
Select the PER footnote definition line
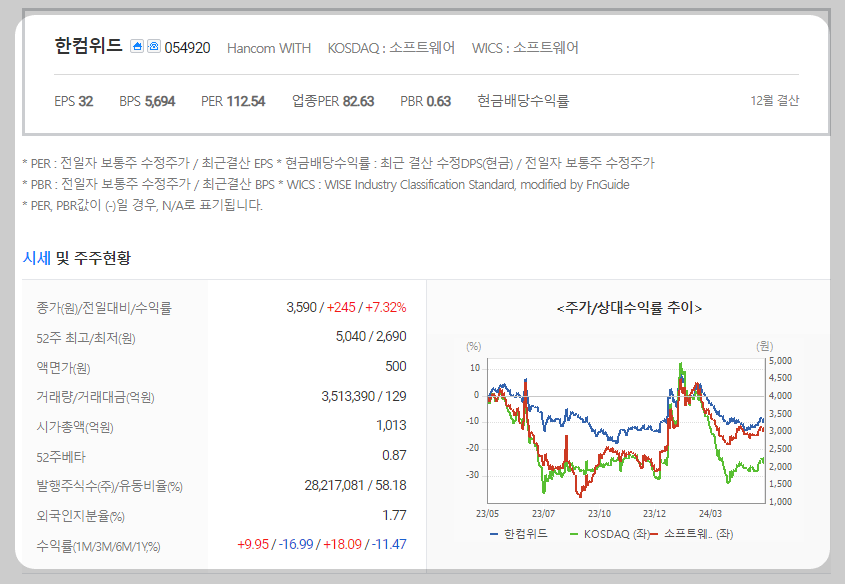point(338,163)
